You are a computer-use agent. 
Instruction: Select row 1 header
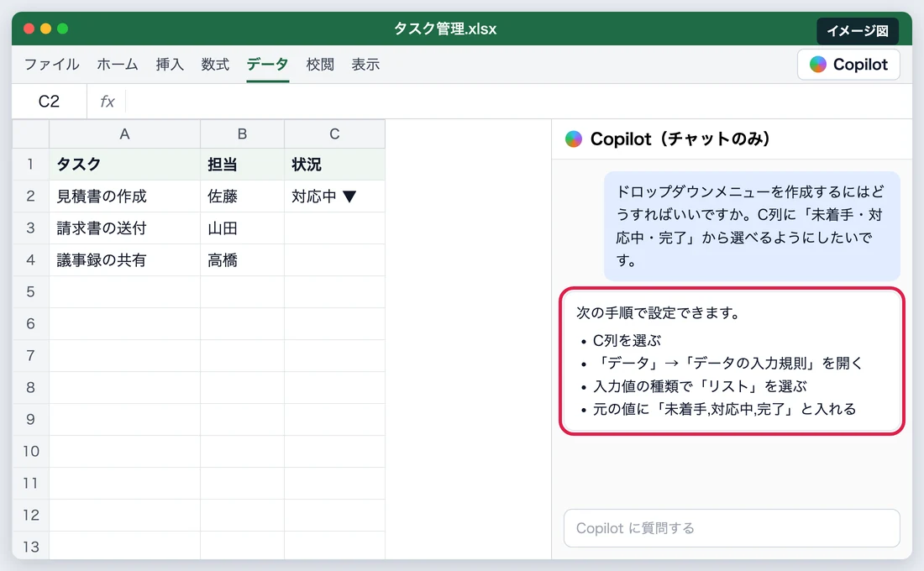tap(30, 164)
